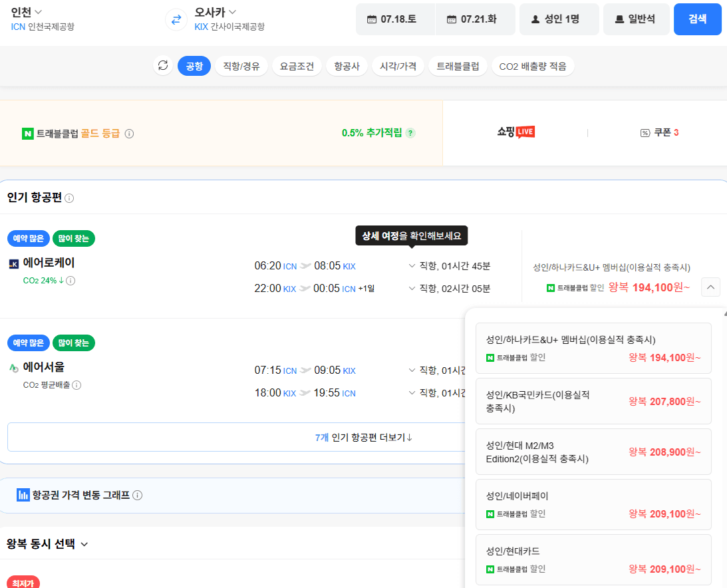Click 7개 인기 항공편 더보기

pos(363,437)
